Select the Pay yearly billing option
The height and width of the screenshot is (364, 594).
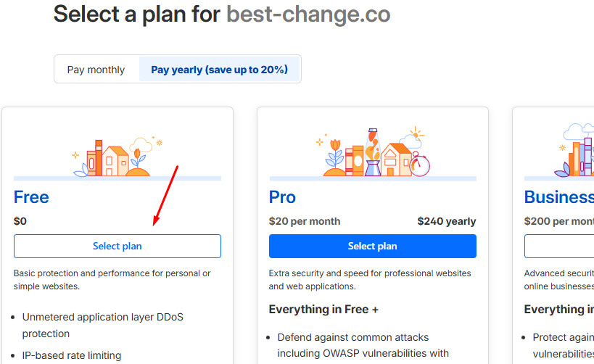219,70
